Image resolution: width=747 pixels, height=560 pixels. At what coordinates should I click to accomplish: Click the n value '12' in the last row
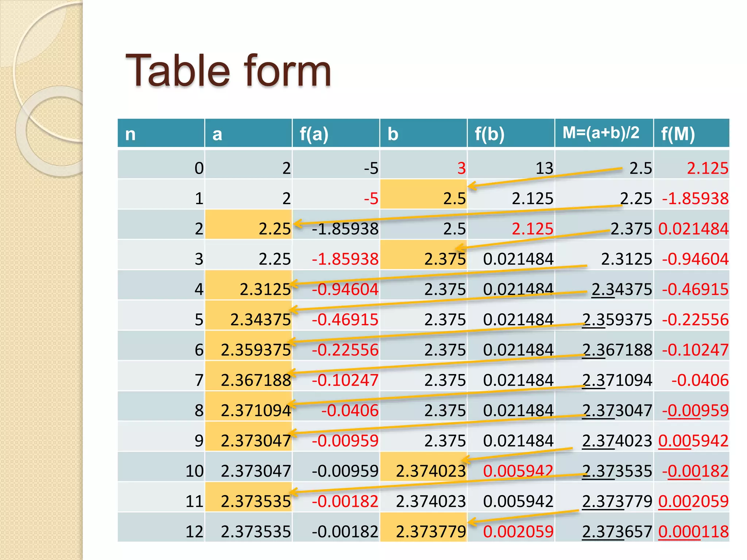pyautogui.click(x=194, y=531)
